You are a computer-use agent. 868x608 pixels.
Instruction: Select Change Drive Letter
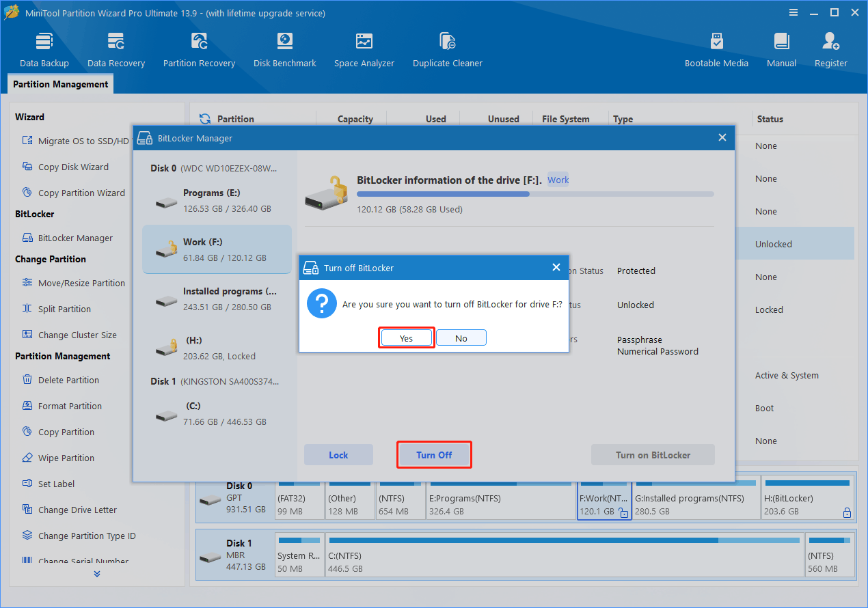(69, 510)
